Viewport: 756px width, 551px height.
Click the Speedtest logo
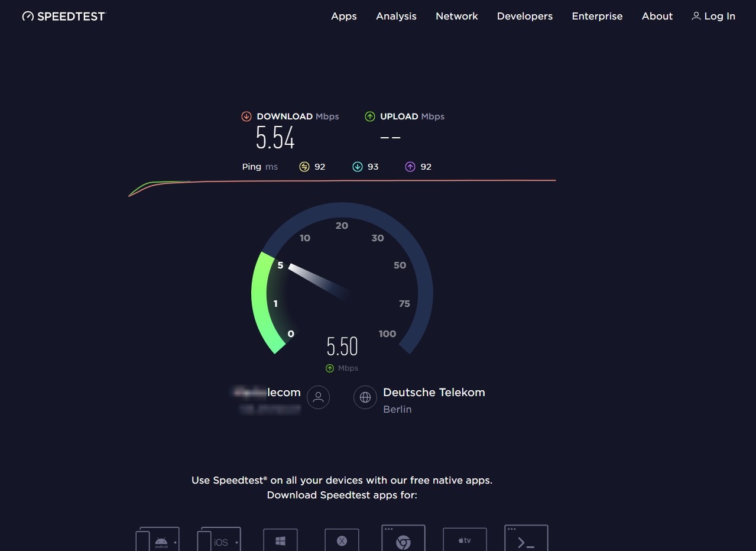[x=64, y=17]
